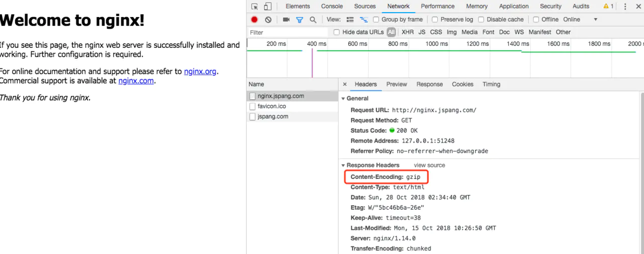Show the Preview detail tab
The image size is (644, 254).
tap(396, 84)
